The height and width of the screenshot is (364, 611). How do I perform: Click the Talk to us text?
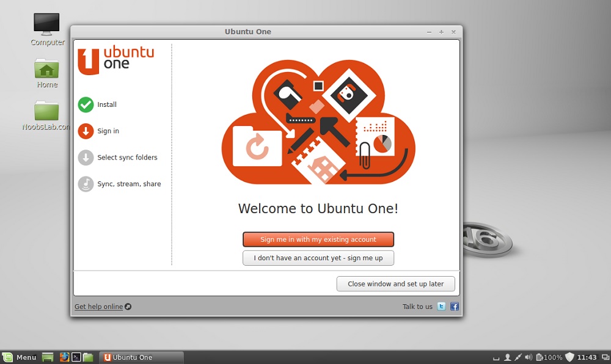coord(417,307)
